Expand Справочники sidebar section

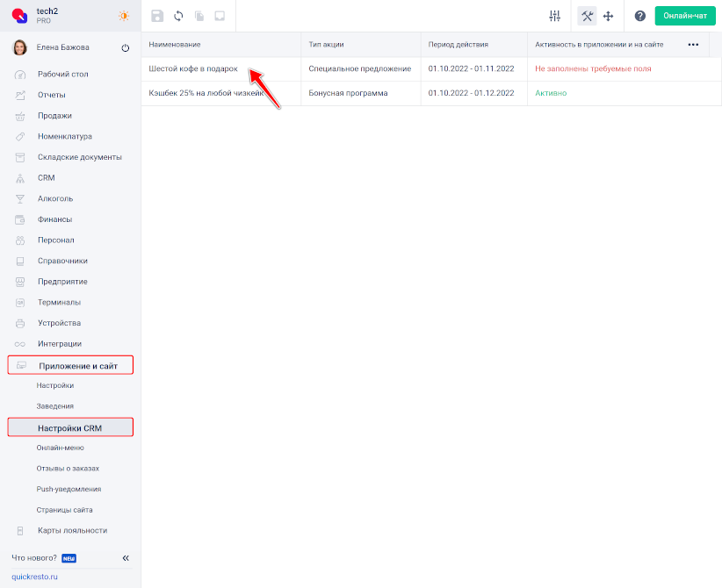(x=62, y=261)
